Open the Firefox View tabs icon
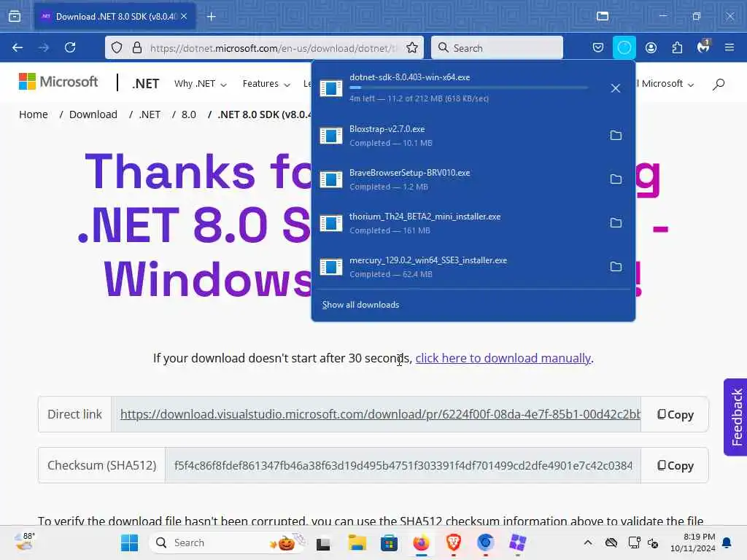747x560 pixels. click(15, 17)
